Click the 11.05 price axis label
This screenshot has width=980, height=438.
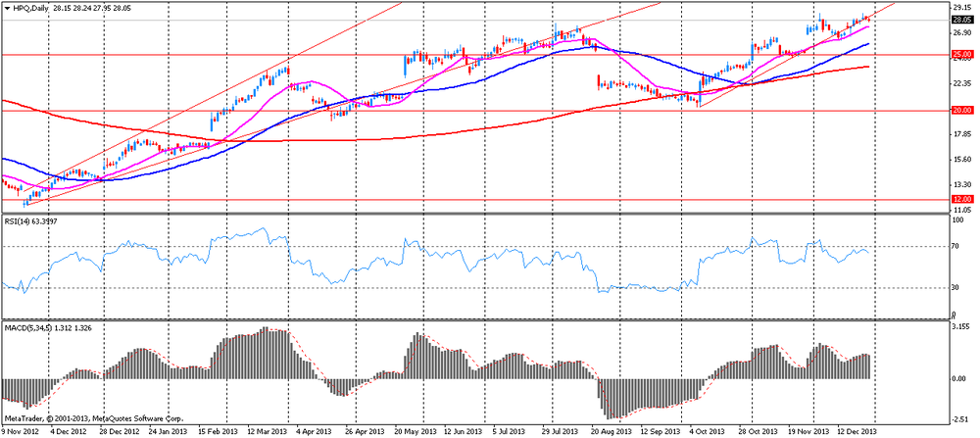point(960,211)
